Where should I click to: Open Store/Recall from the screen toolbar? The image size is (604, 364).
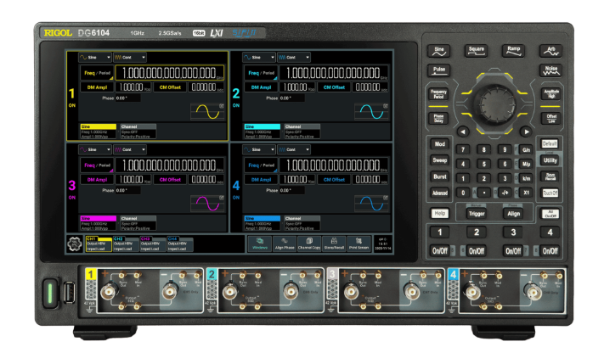click(334, 243)
